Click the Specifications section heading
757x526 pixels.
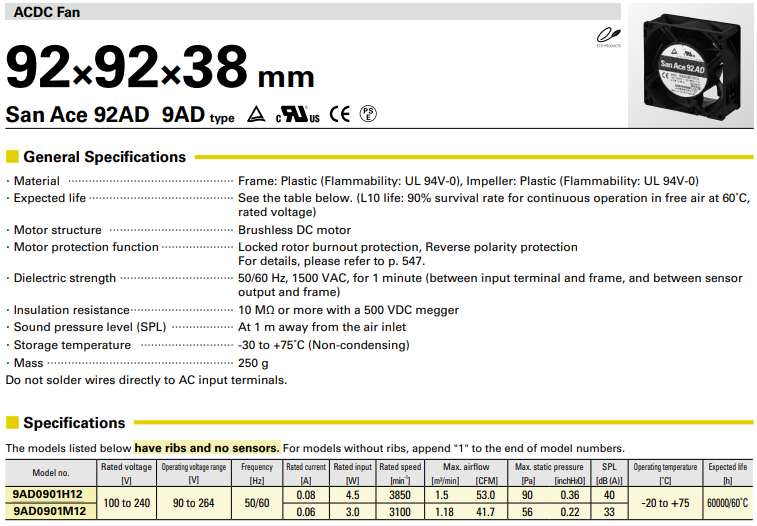(x=74, y=423)
